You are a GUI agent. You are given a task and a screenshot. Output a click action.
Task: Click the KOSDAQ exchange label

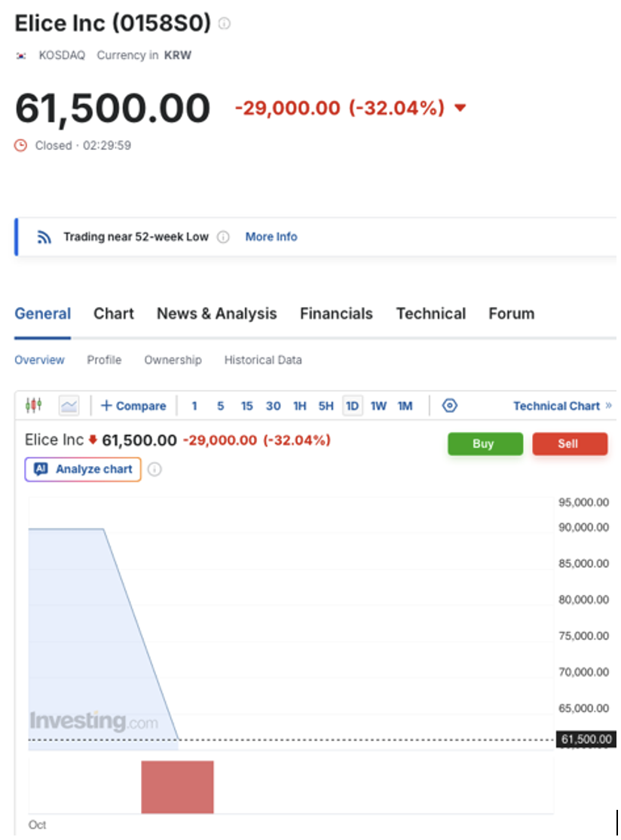(x=62, y=55)
